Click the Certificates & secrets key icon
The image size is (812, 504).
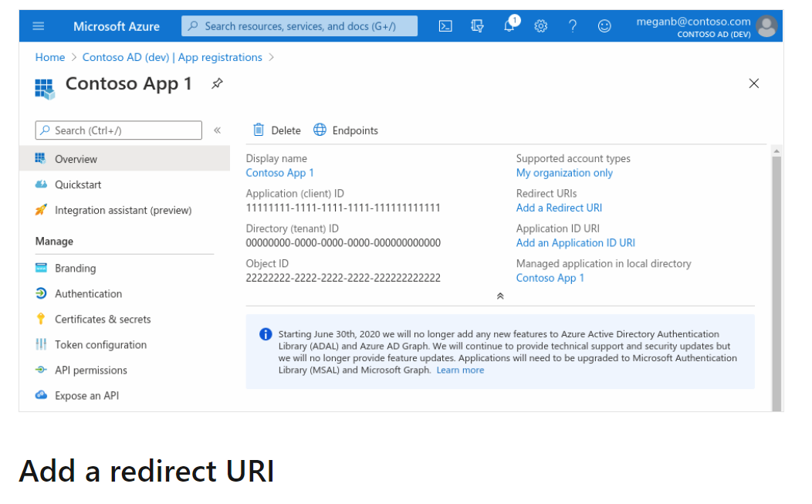(41, 319)
